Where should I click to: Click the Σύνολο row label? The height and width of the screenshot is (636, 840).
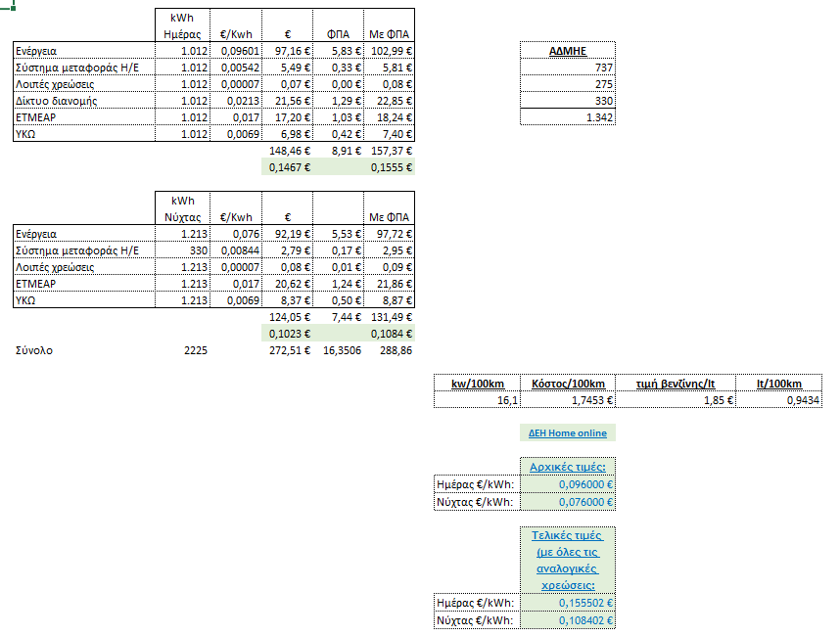[x=34, y=350]
